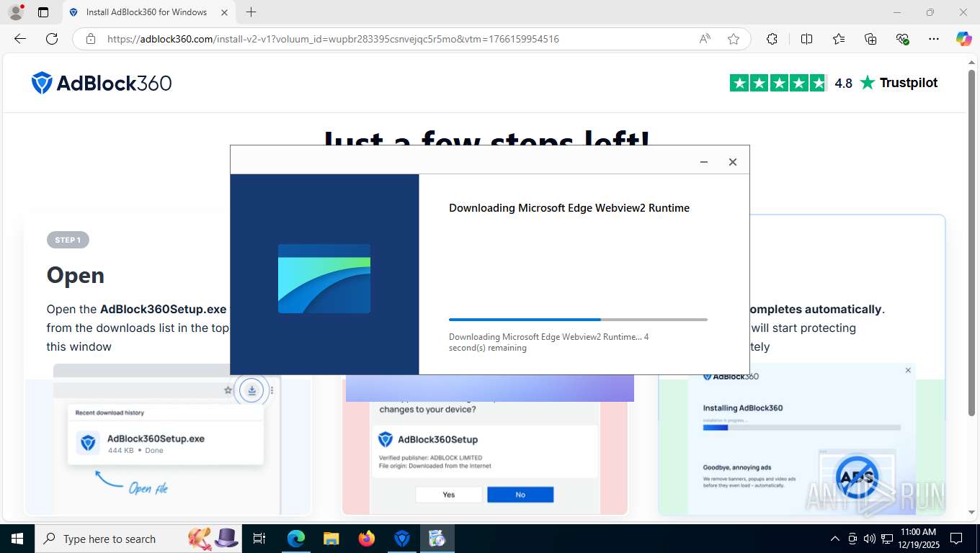Close the Install AdBlock360 tab
980x553 pixels.
[x=225, y=12]
